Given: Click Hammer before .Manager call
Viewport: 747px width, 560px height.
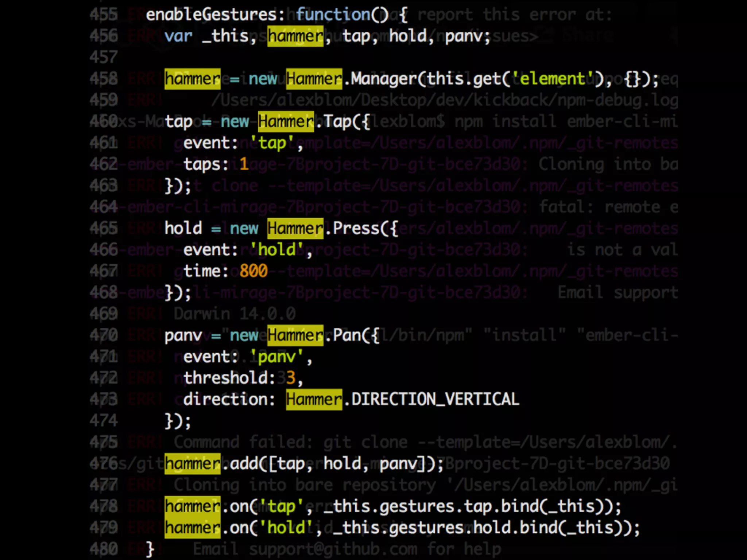Looking at the screenshot, I should pyautogui.click(x=314, y=79).
